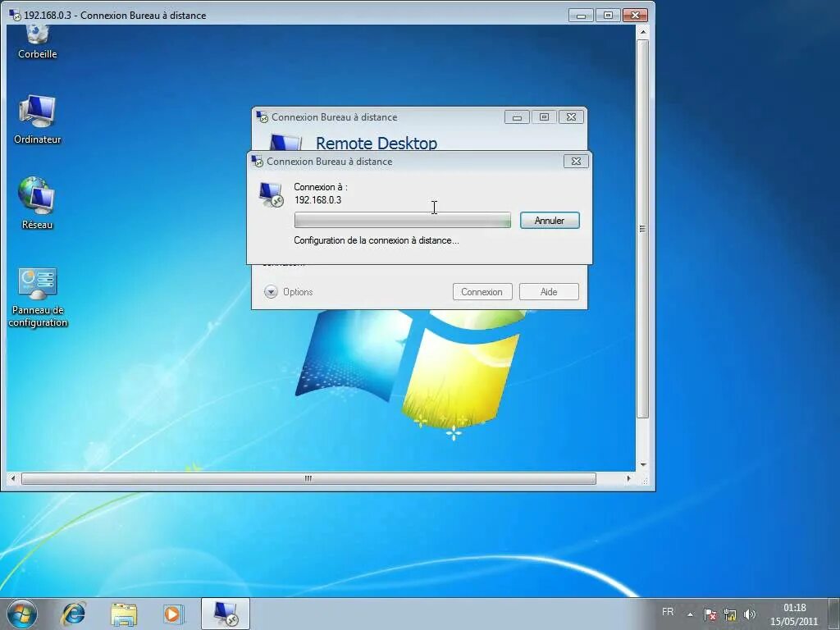Viewport: 840px width, 630px height.
Task: Click the 'Configuration de la connexion à distance' status text
Action: tap(376, 240)
